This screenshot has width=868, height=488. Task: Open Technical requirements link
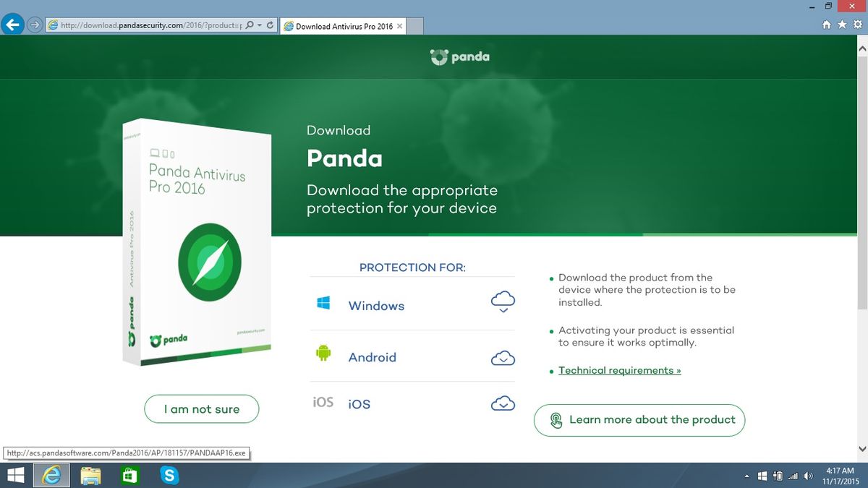tap(620, 370)
